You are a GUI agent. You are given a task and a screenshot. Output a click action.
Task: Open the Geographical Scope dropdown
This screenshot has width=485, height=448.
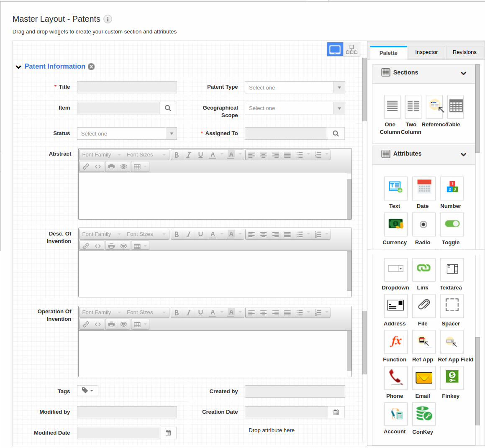click(295, 108)
